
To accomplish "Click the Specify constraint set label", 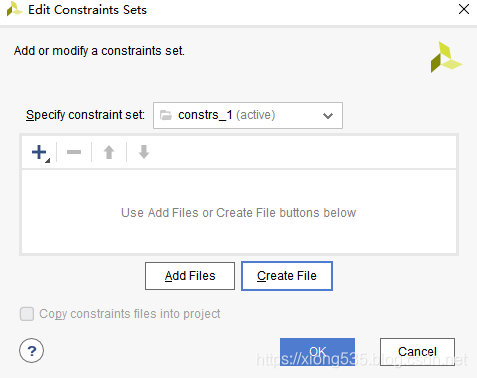I will [x=85, y=115].
